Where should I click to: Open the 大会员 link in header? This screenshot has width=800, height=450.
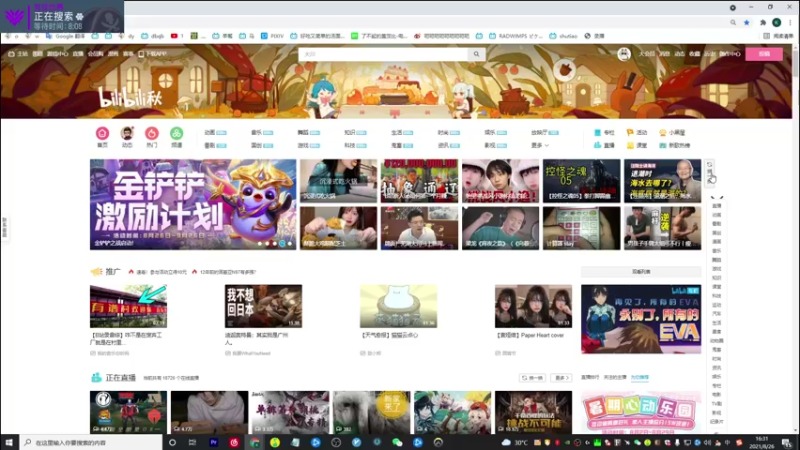pyautogui.click(x=646, y=54)
